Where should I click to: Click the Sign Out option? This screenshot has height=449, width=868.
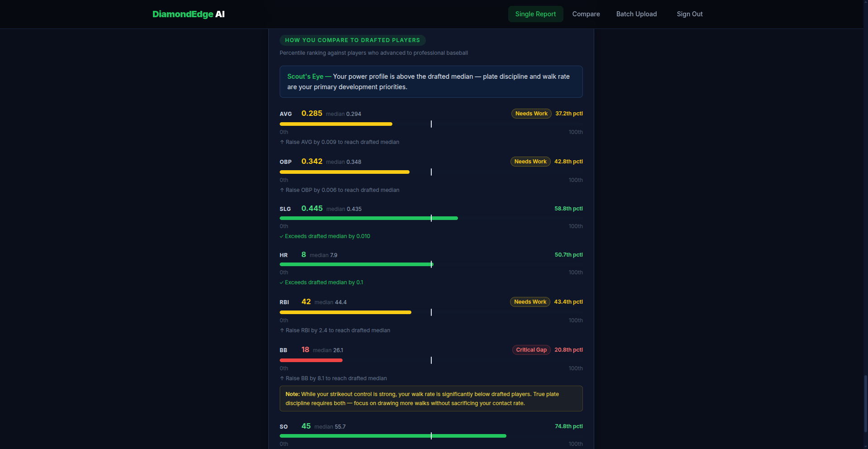pyautogui.click(x=689, y=14)
